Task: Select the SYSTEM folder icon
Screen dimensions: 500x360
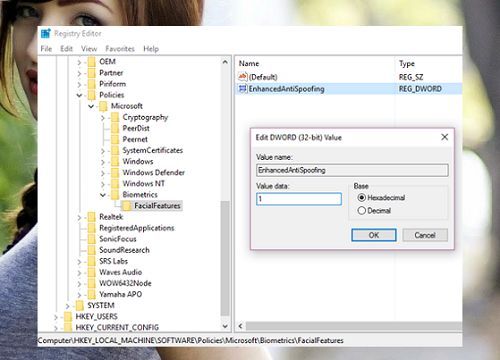Action: 80,305
